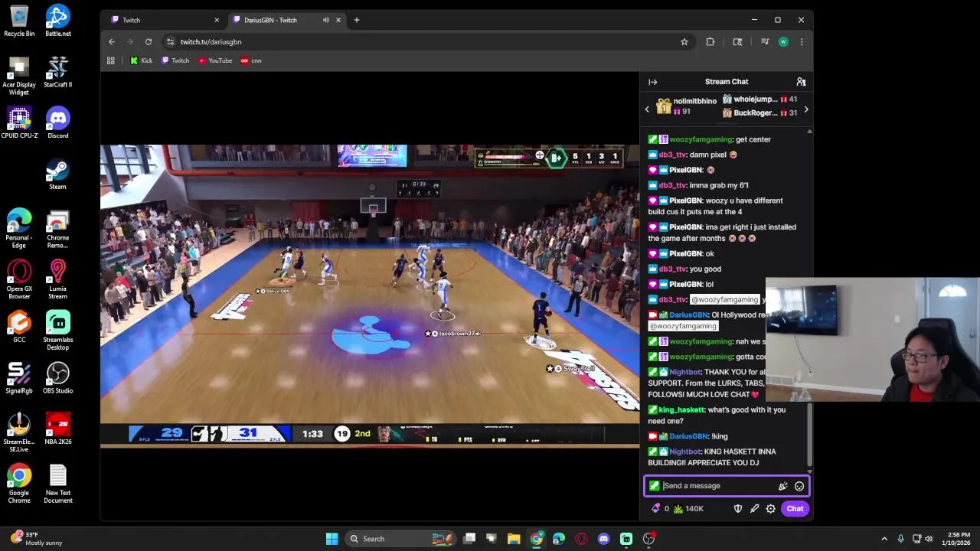Image resolution: width=980 pixels, height=551 pixels.
Task: Open Windows Start menu
Action: [x=332, y=539]
